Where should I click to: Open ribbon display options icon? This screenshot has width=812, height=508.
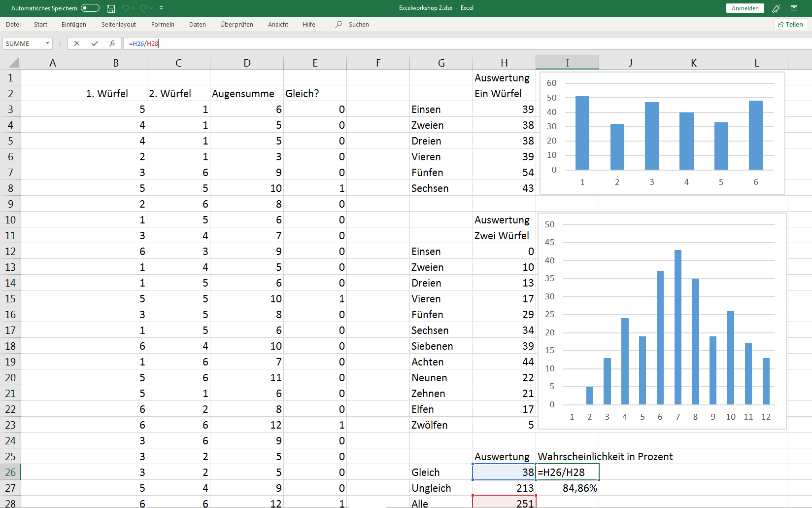[x=794, y=8]
